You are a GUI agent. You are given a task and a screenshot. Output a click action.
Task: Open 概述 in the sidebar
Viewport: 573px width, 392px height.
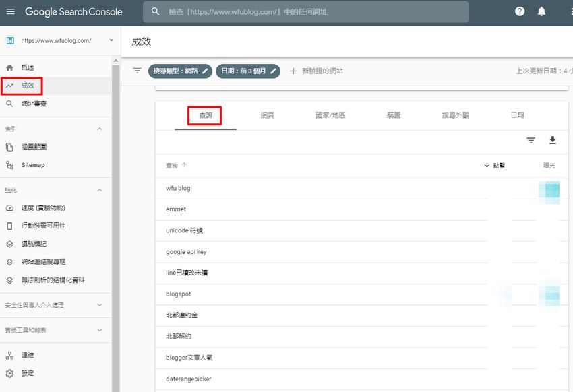[55, 67]
